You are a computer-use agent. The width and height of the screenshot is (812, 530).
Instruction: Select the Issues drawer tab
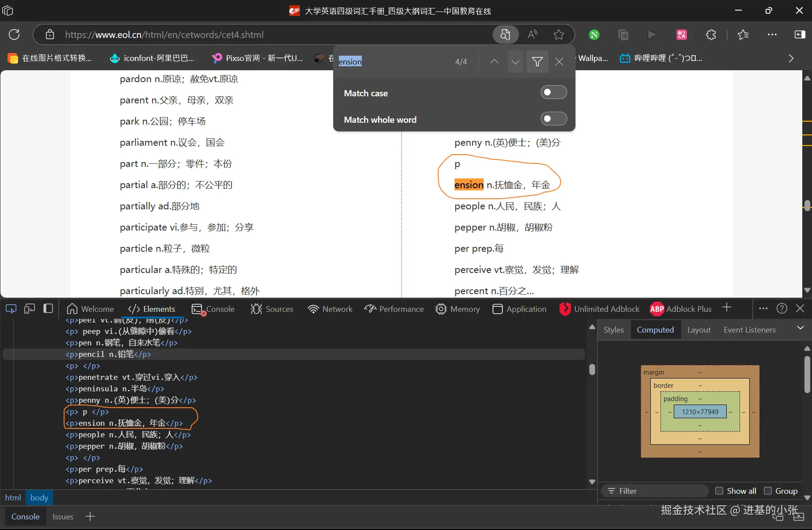pyautogui.click(x=63, y=517)
